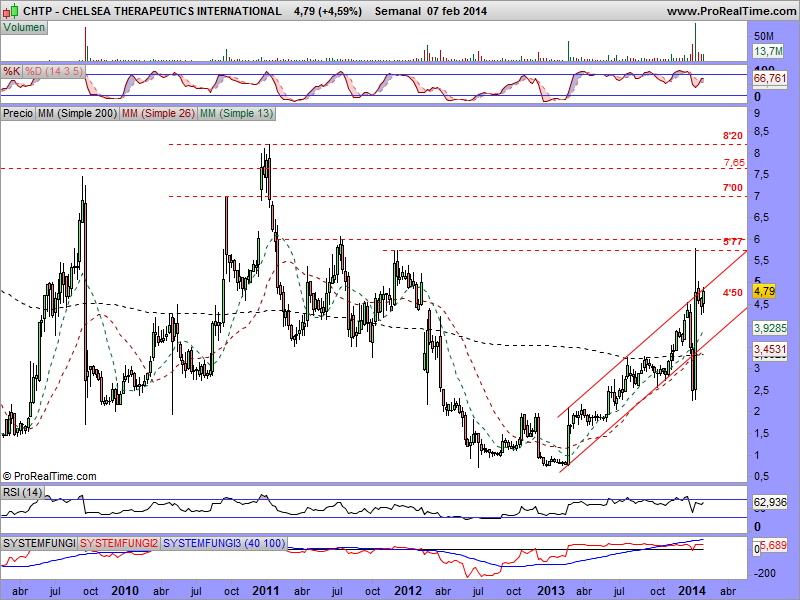Click the MM (Simple 26) moving average label
The height and width of the screenshot is (600, 800).
158,113
